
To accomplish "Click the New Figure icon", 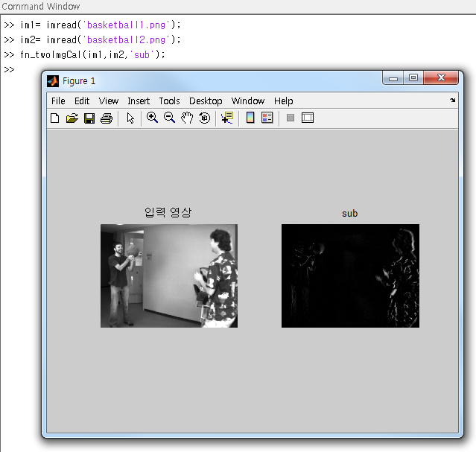I will (54, 118).
